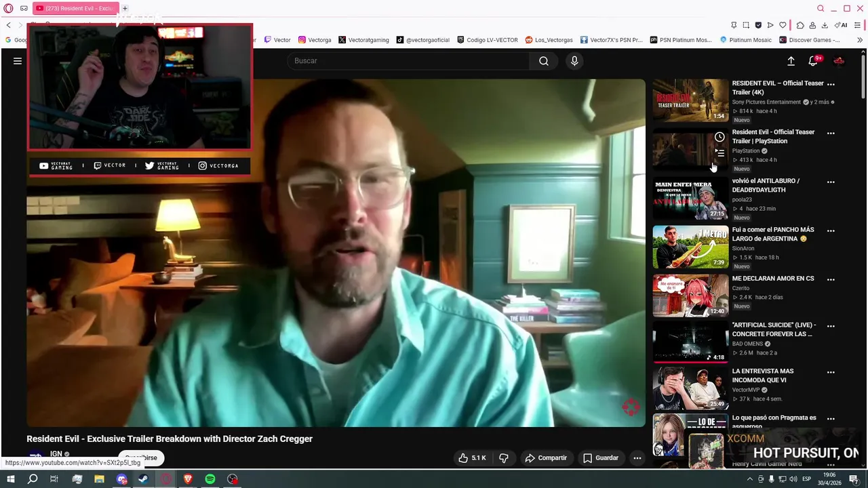Toggle Opera ad blocker shield icon
Image resolution: width=868 pixels, height=488 pixels.
coord(758,25)
